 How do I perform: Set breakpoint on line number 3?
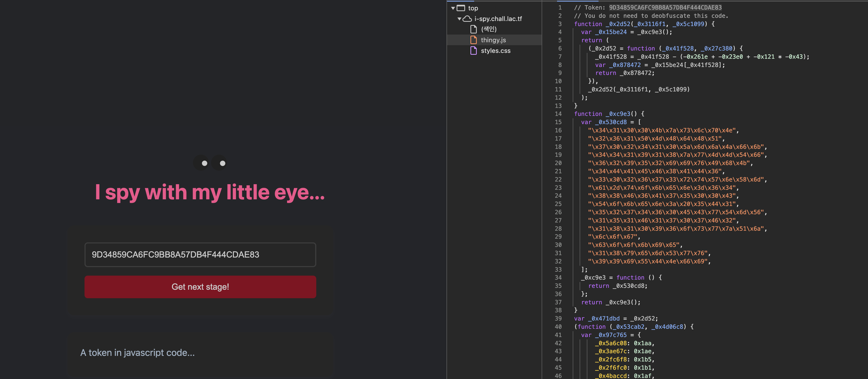point(559,24)
